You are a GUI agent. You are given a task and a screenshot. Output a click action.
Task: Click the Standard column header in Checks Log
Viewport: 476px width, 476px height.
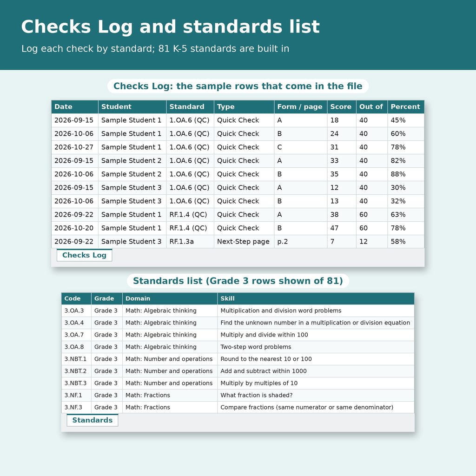point(190,107)
